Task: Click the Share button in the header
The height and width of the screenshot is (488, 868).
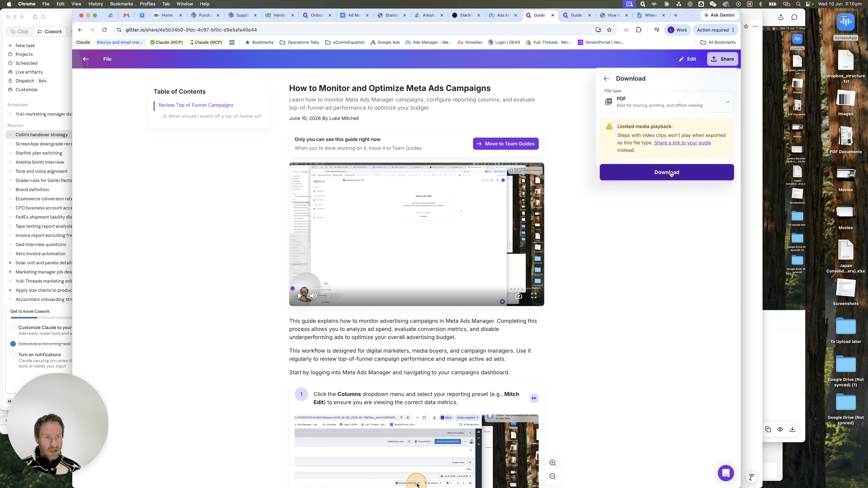Action: 722,59
